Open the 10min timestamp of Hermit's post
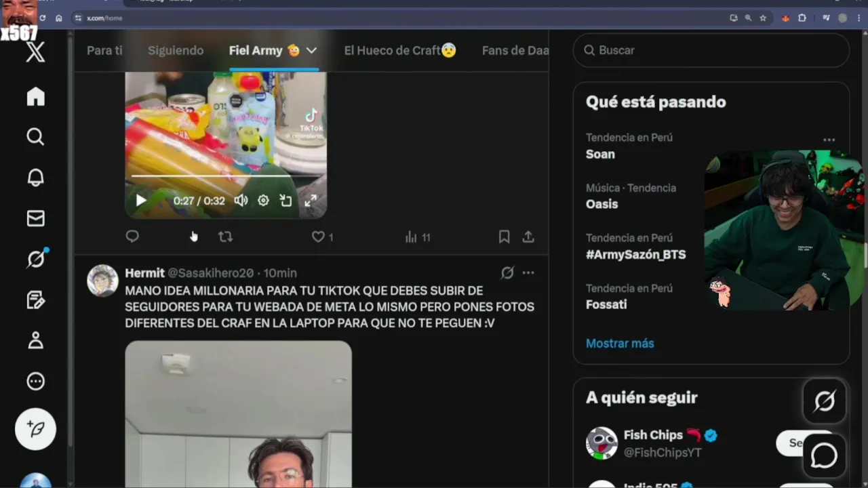Screen dimensions: 868x488 pyautogui.click(x=280, y=273)
